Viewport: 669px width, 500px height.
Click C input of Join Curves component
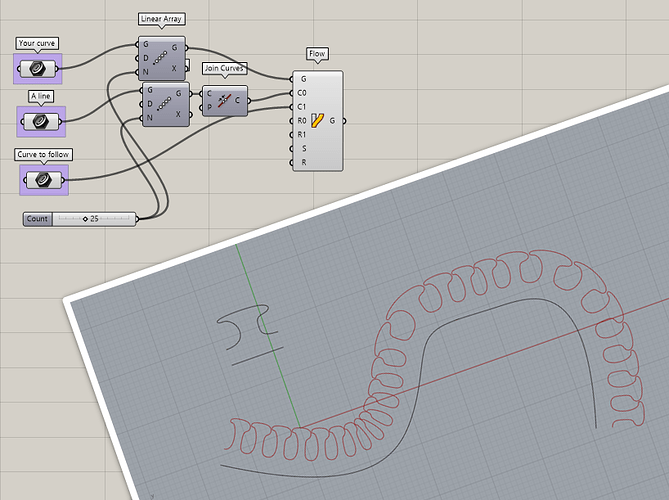209,93
